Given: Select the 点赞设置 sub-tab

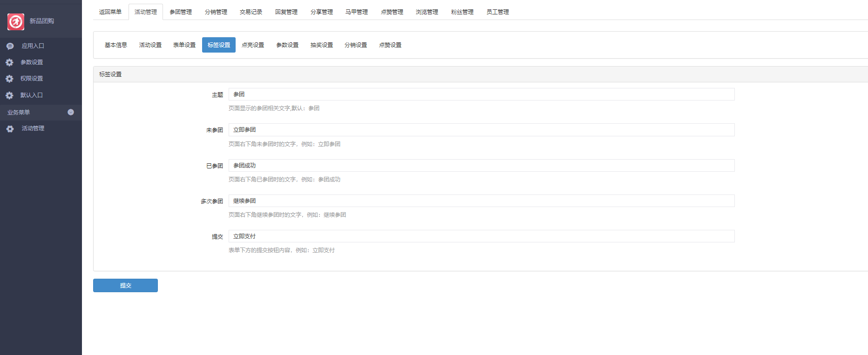Looking at the screenshot, I should pyautogui.click(x=390, y=45).
